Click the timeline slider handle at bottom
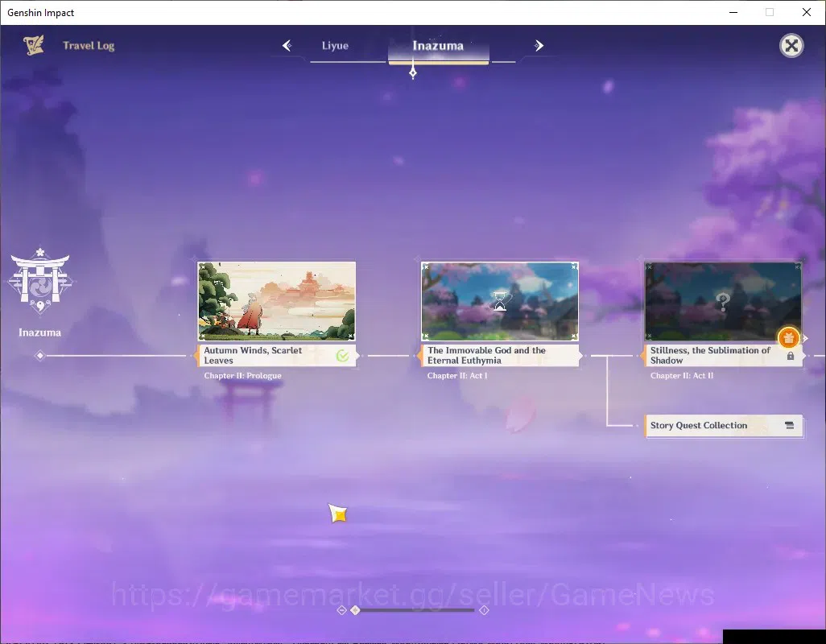Viewport: 826px width, 644px height. (355, 609)
